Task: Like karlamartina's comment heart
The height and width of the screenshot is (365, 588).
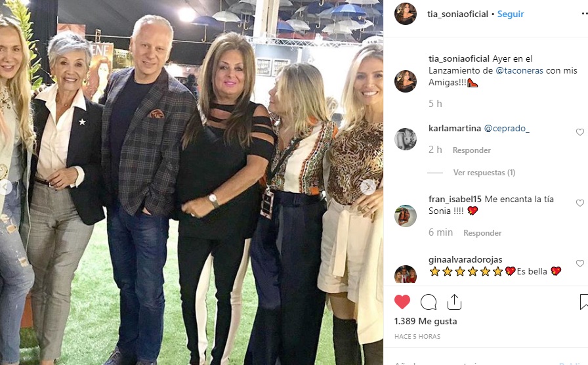Action: pos(579,132)
